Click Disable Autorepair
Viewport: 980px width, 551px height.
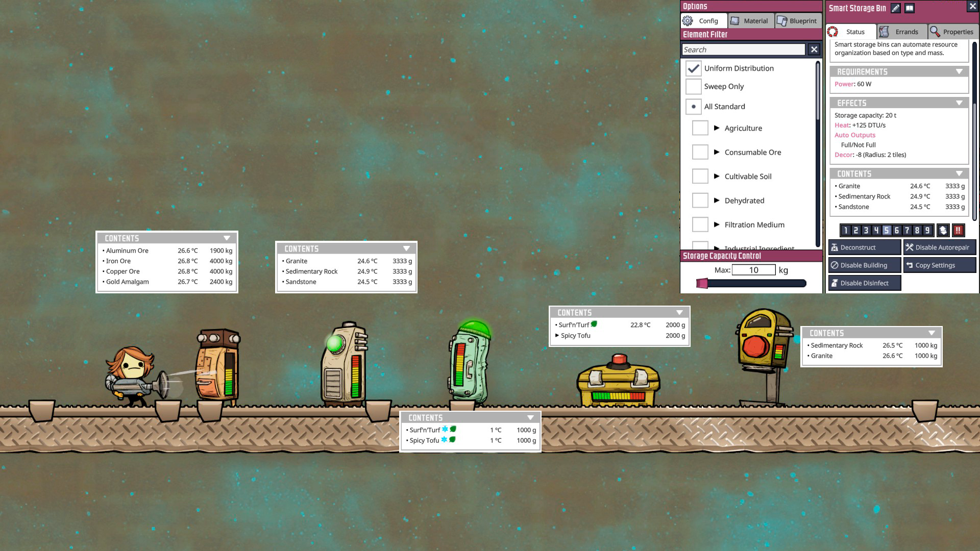click(x=940, y=247)
